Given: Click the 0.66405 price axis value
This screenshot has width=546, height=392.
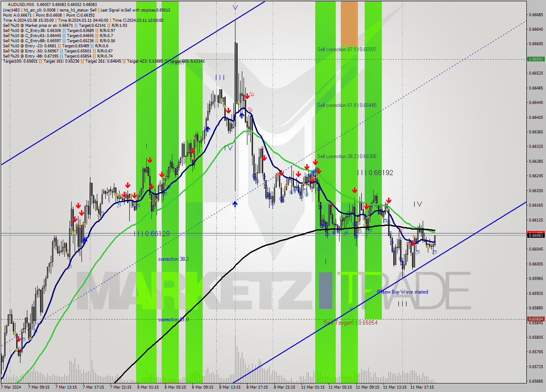Looking at the screenshot, I should click(x=536, y=117).
